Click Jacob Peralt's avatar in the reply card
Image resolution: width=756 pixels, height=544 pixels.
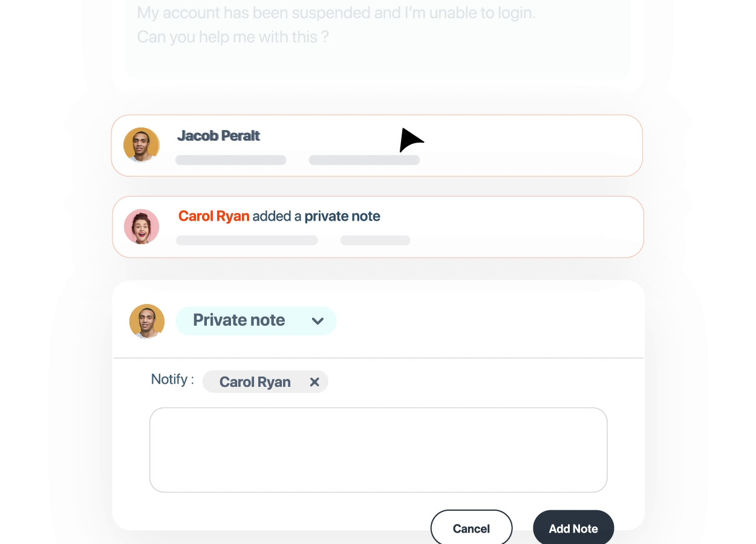(141, 145)
